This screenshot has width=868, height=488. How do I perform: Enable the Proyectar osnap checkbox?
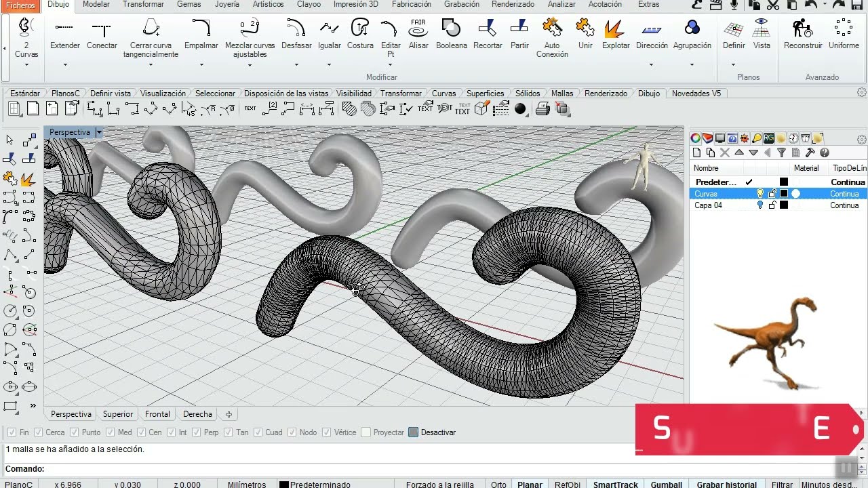pos(366,432)
